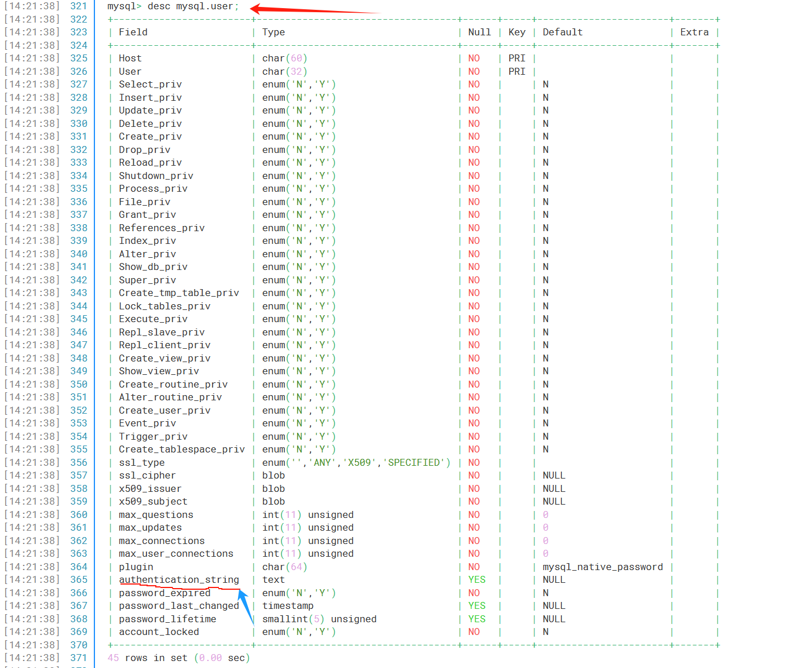This screenshot has width=812, height=668.
Task: Click the 'ssl_cipher' field
Action: coord(148,476)
